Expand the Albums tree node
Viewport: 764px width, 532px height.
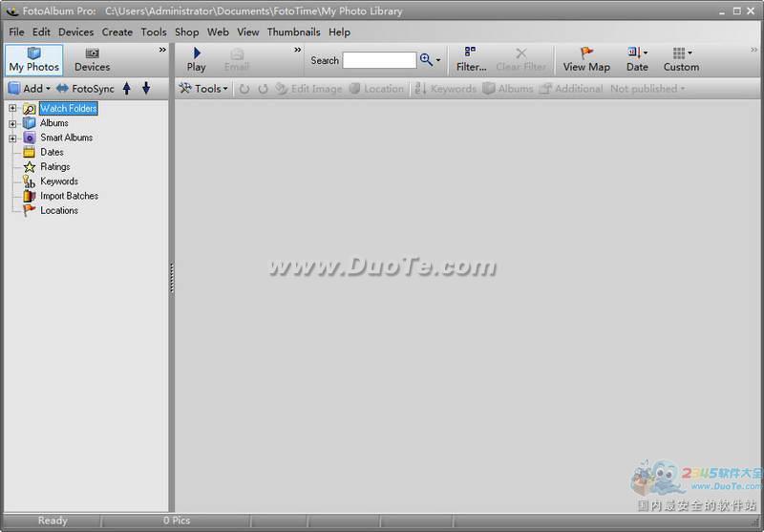(x=12, y=124)
